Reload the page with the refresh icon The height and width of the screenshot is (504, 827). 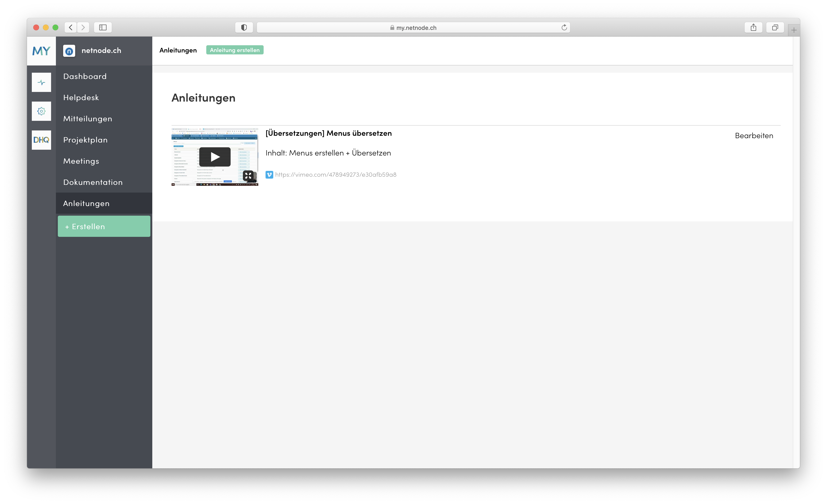click(x=564, y=27)
